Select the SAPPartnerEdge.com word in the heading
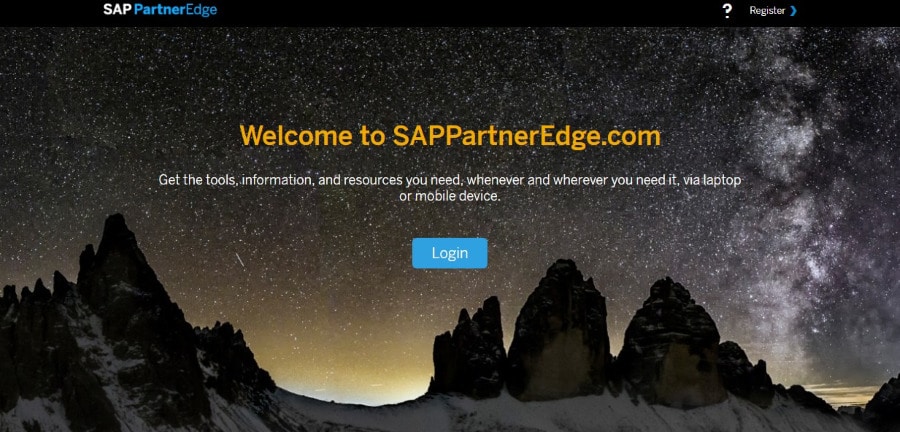900x432 pixels. click(526, 137)
